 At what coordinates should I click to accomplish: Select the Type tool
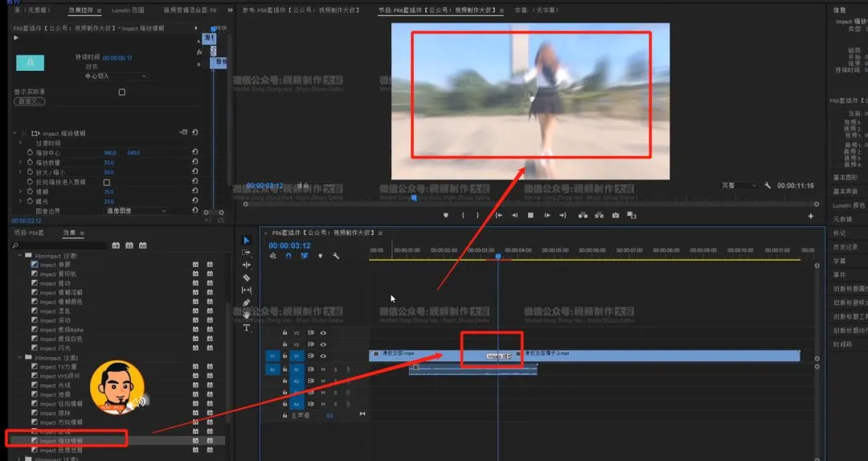click(247, 327)
